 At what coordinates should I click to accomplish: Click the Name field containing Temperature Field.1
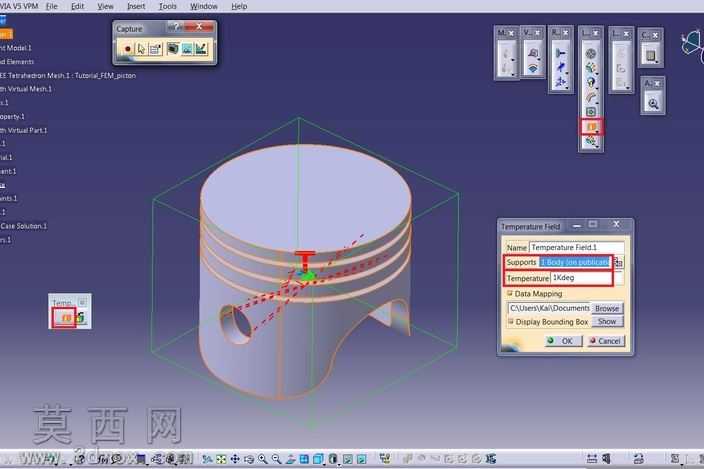coord(576,247)
